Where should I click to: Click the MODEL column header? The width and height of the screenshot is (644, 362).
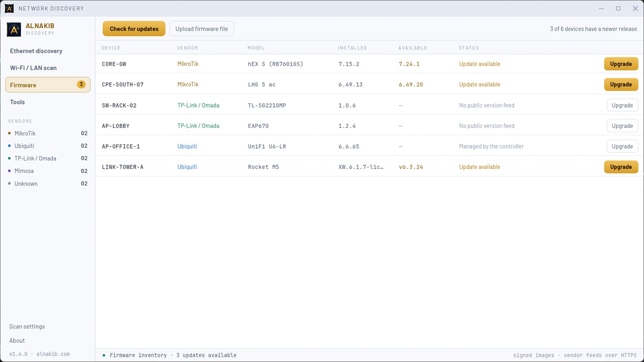[x=256, y=48]
